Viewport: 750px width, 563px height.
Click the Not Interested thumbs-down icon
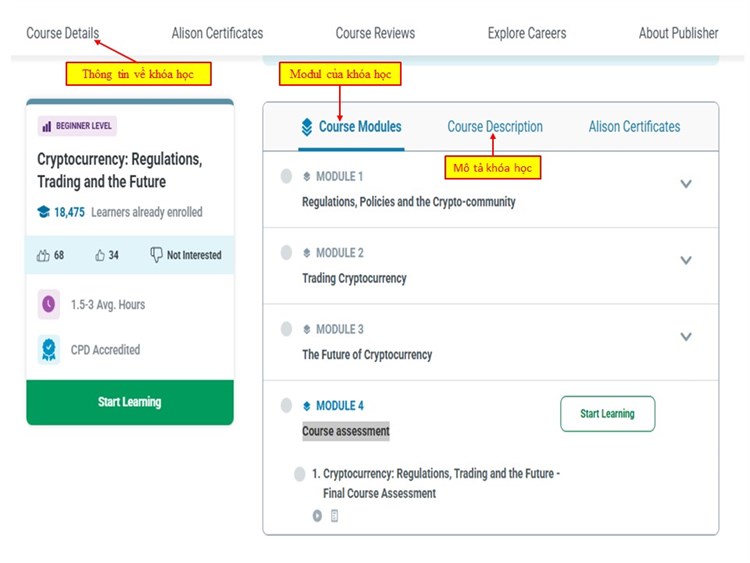tap(156, 255)
